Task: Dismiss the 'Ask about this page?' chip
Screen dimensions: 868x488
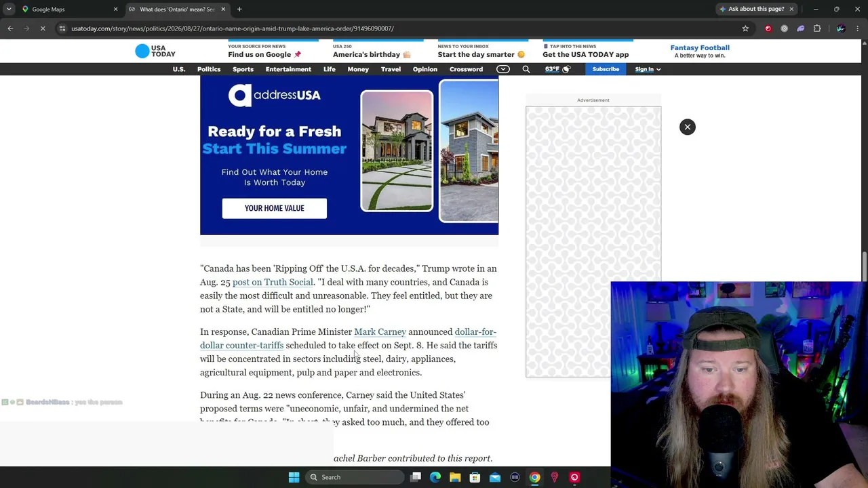Action: point(791,9)
